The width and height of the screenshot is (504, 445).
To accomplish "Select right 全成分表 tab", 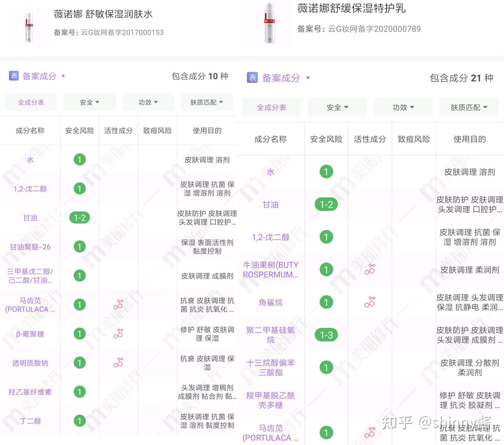I will point(271,107).
